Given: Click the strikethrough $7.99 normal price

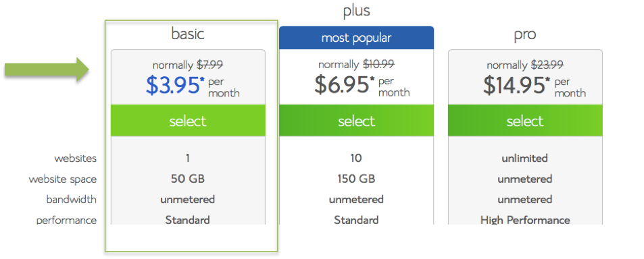Looking at the screenshot, I should point(210,65).
